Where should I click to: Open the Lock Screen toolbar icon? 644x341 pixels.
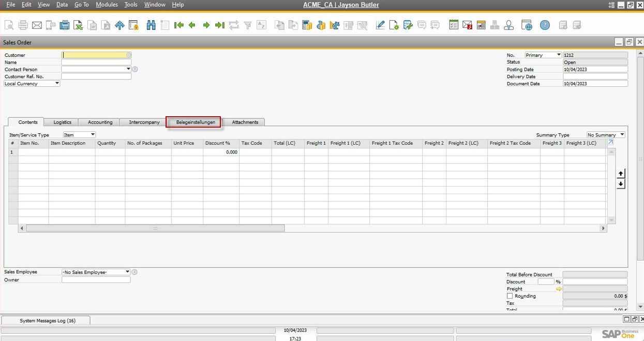[x=133, y=25]
